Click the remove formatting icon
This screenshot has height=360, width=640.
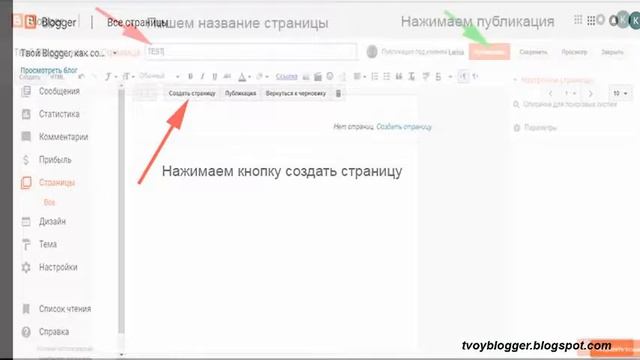coord(411,76)
